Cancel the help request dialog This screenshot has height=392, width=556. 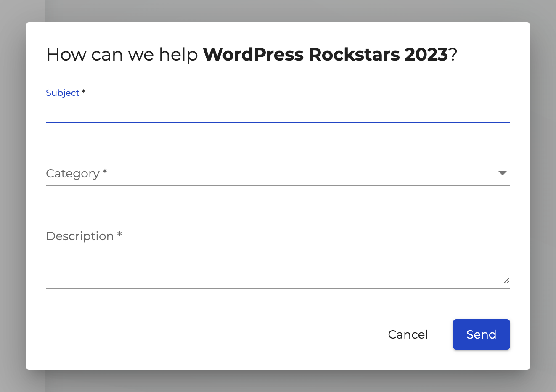(x=408, y=334)
